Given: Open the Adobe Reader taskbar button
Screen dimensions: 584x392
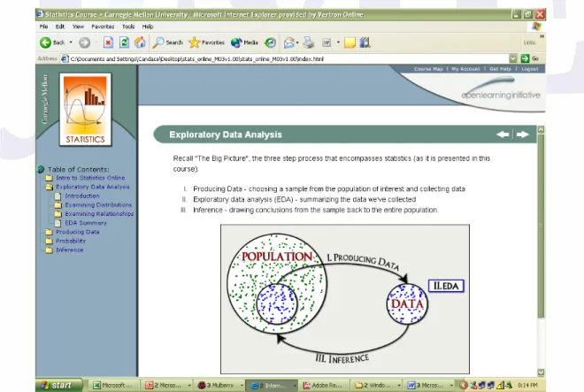Looking at the screenshot, I should coord(325,385).
